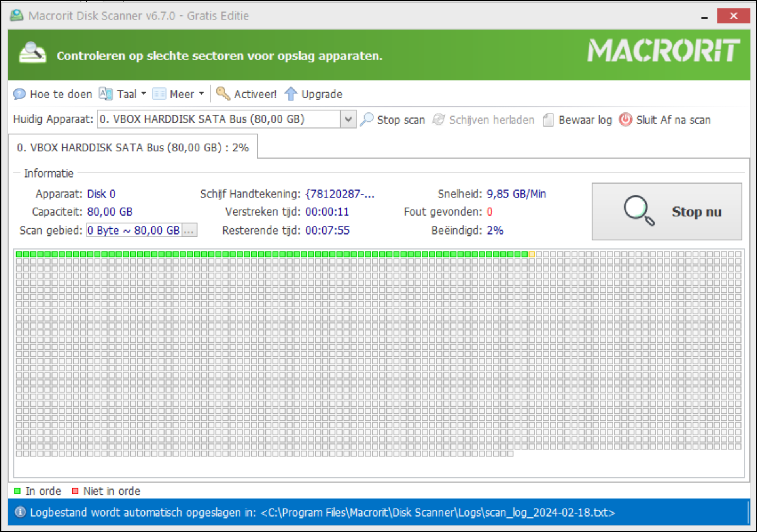Click the Upgrade label
Viewport: 757px width, 532px height.
(x=322, y=94)
